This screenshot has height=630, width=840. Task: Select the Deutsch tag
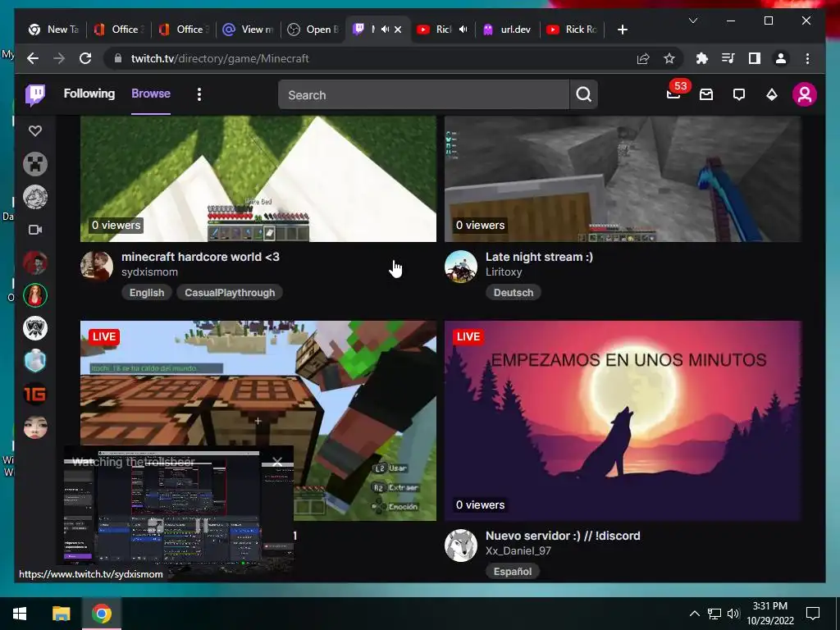(514, 293)
